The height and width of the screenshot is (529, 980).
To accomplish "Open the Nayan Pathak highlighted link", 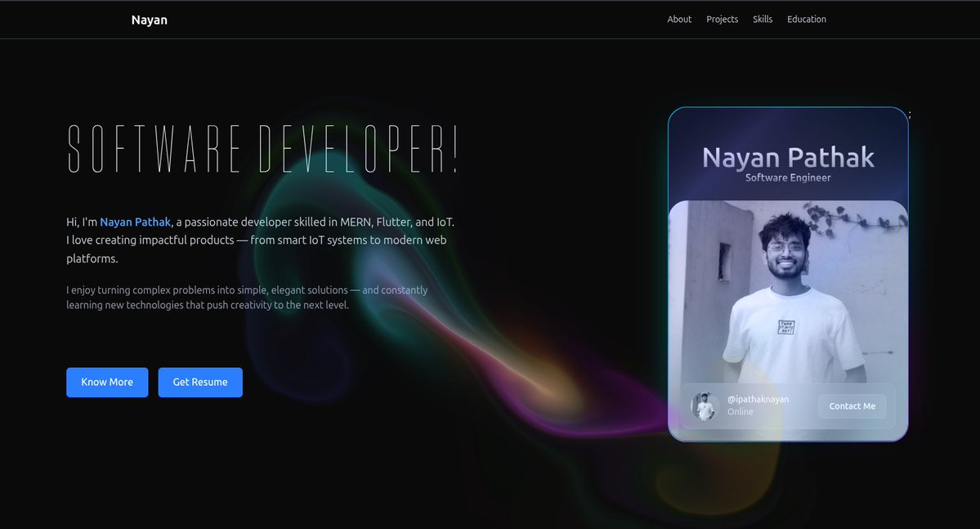I will tap(135, 221).
